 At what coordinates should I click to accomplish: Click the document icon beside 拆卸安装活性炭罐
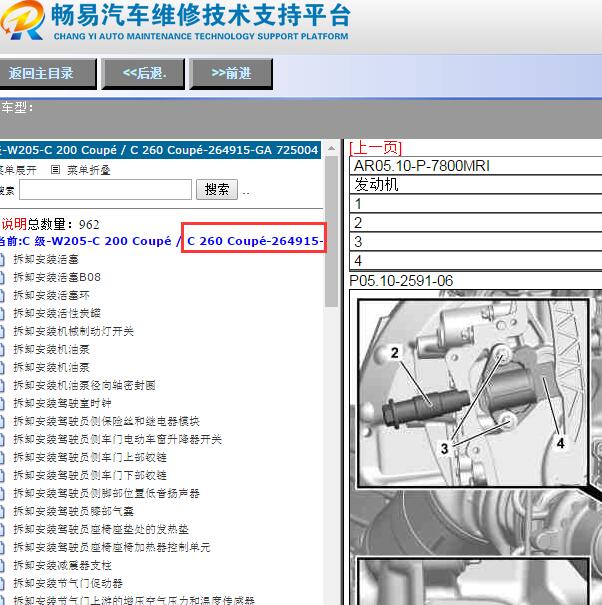2,314
